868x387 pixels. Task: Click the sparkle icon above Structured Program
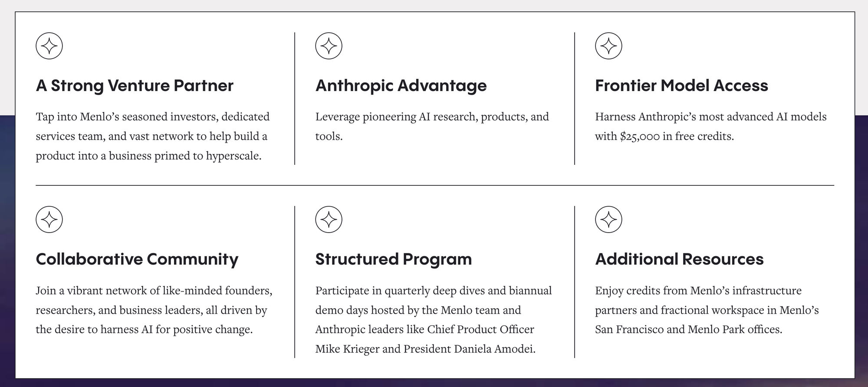[329, 220]
